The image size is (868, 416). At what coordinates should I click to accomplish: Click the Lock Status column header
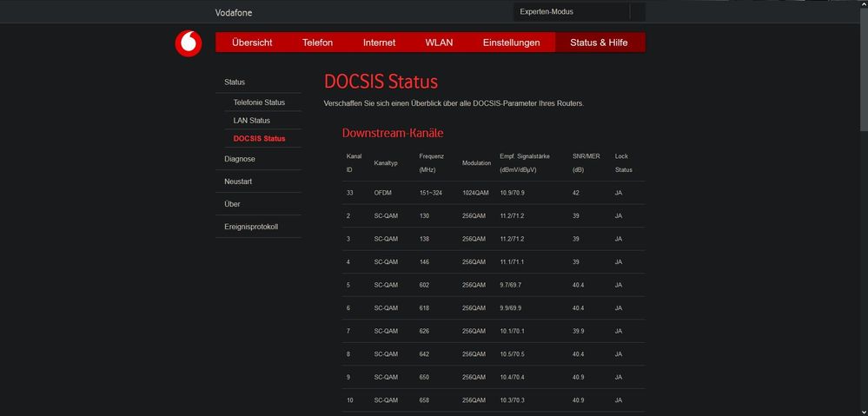coord(623,163)
